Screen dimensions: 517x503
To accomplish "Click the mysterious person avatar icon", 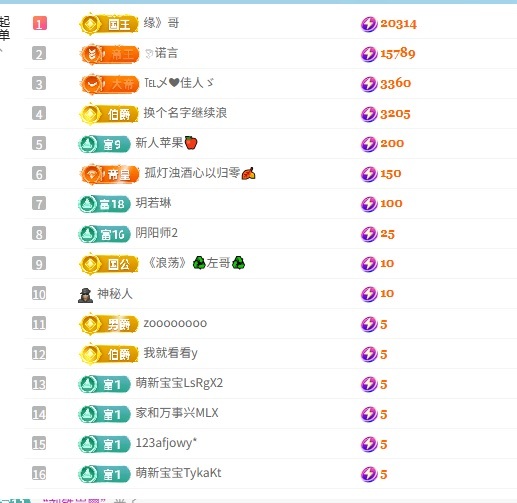I will (85, 295).
